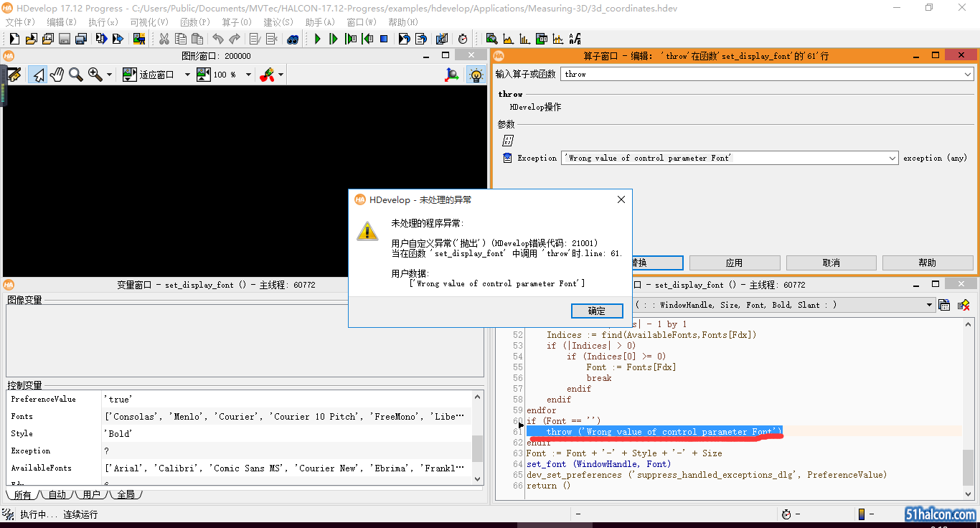The width and height of the screenshot is (980, 528).
Task: Stop execution with the blue square icon
Action: click(x=384, y=39)
